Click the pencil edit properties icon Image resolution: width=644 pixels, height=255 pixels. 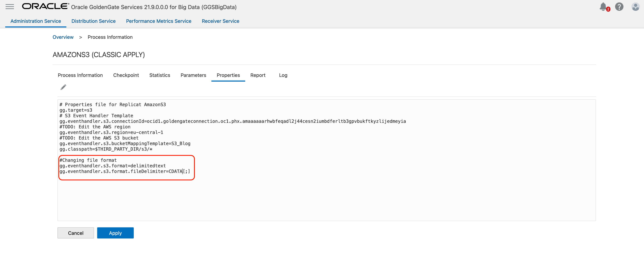tap(63, 87)
